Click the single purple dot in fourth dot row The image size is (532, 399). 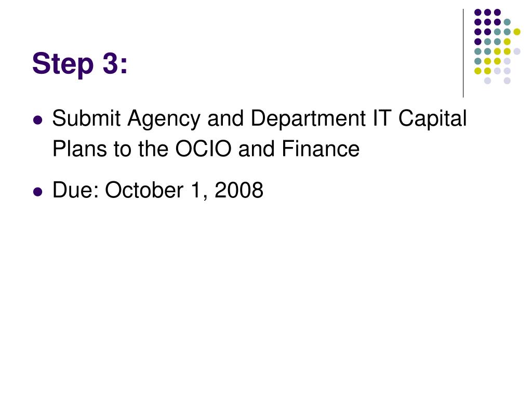478,42
